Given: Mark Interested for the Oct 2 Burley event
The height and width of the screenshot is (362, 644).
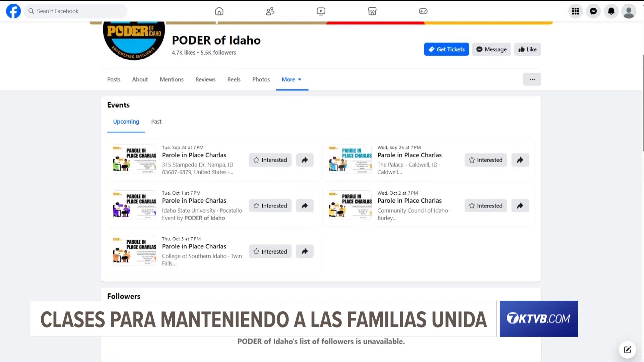Looking at the screenshot, I should pos(486,206).
